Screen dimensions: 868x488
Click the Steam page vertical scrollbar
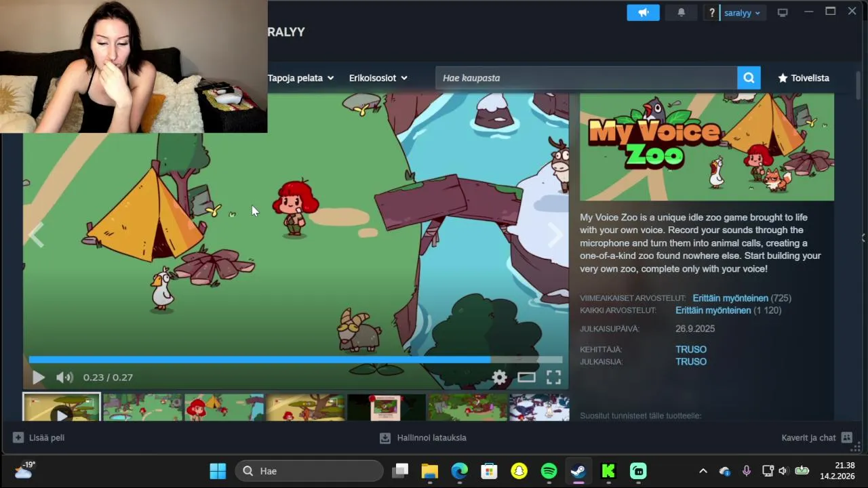pos(858,85)
